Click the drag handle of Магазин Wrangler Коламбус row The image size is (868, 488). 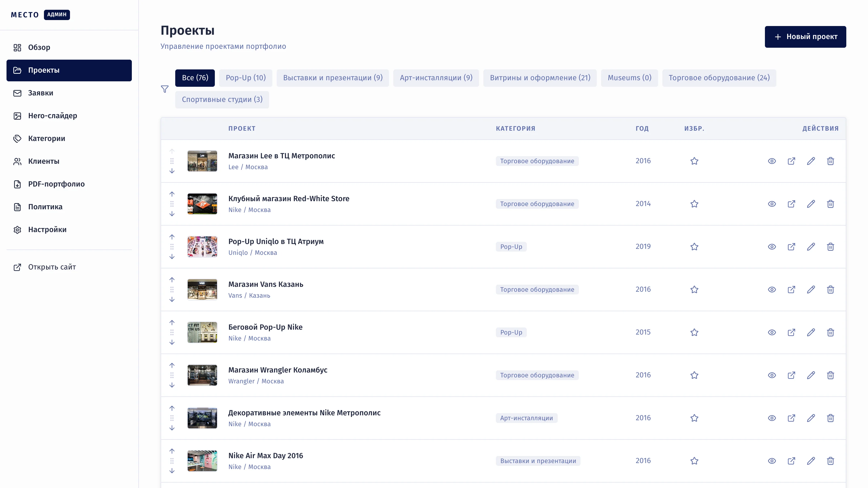click(x=172, y=375)
